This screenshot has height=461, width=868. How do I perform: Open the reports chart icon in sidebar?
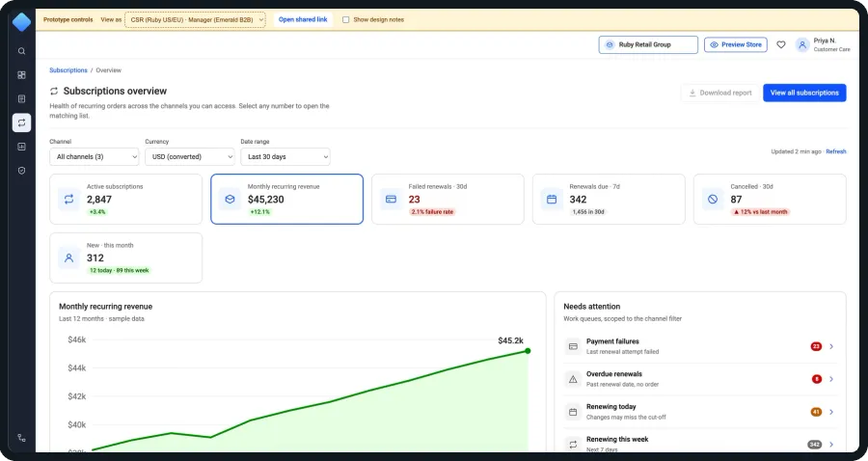pyautogui.click(x=21, y=147)
